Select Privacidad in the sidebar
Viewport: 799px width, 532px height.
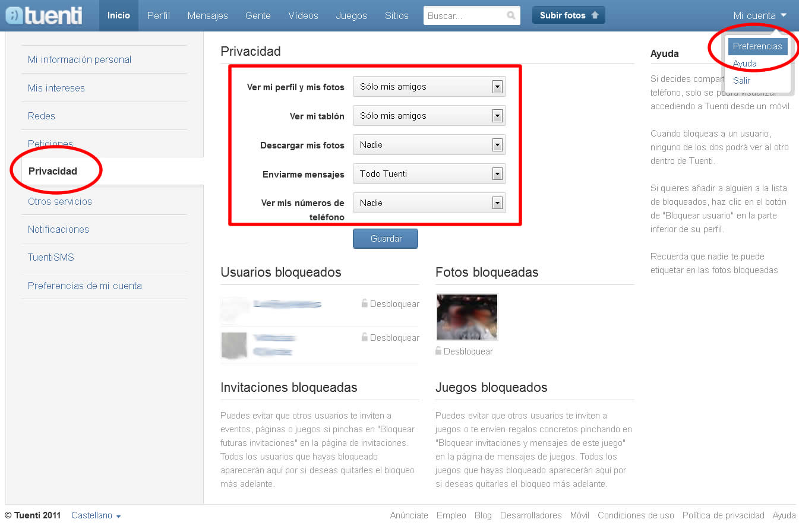pos(53,171)
